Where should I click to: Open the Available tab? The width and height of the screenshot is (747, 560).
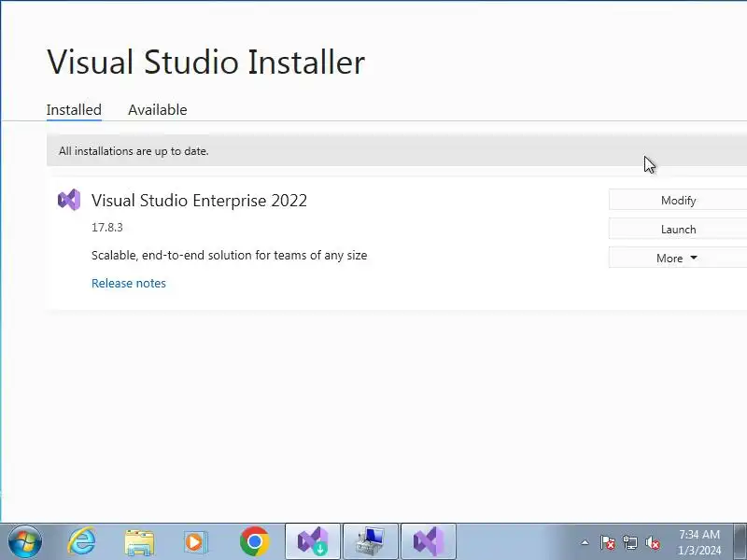click(157, 110)
